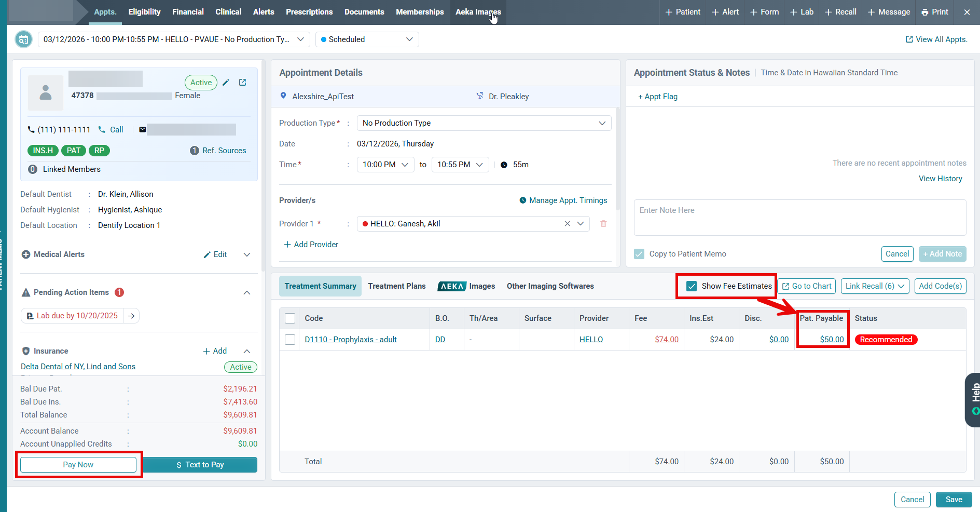Open the Help side tab

tap(973, 400)
